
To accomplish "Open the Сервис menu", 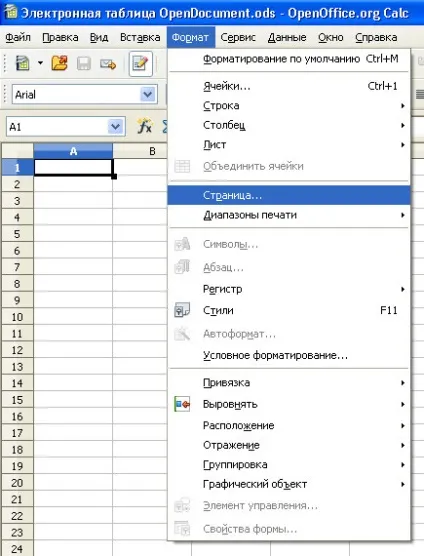I will [x=238, y=37].
